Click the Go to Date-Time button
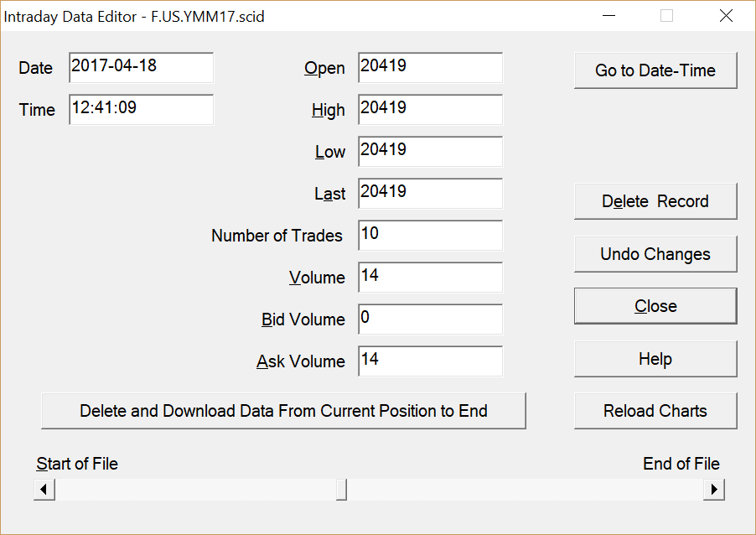This screenshot has width=756, height=535. (x=655, y=70)
